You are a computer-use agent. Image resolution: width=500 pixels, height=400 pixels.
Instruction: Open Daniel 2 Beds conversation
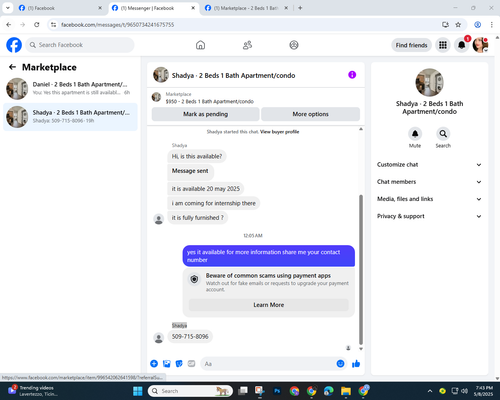[70, 89]
